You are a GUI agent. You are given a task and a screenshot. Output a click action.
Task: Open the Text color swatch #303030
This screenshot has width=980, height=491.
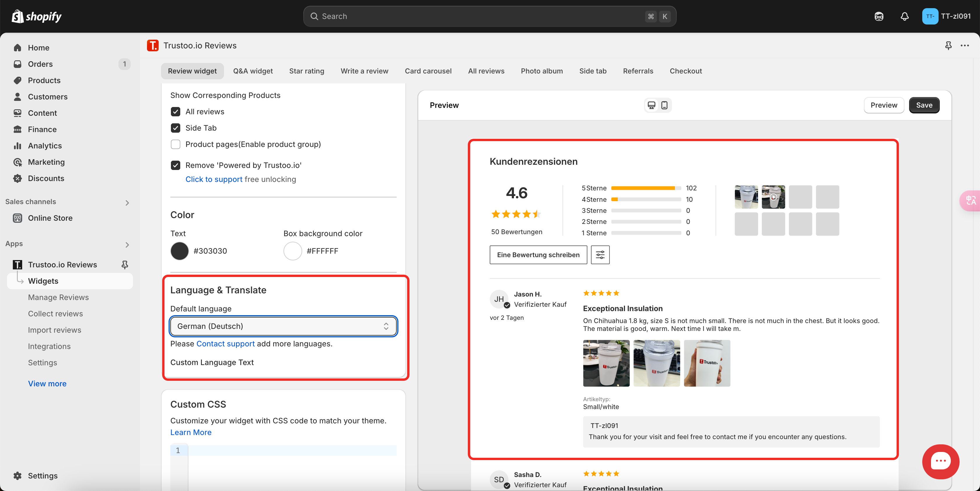coord(180,251)
